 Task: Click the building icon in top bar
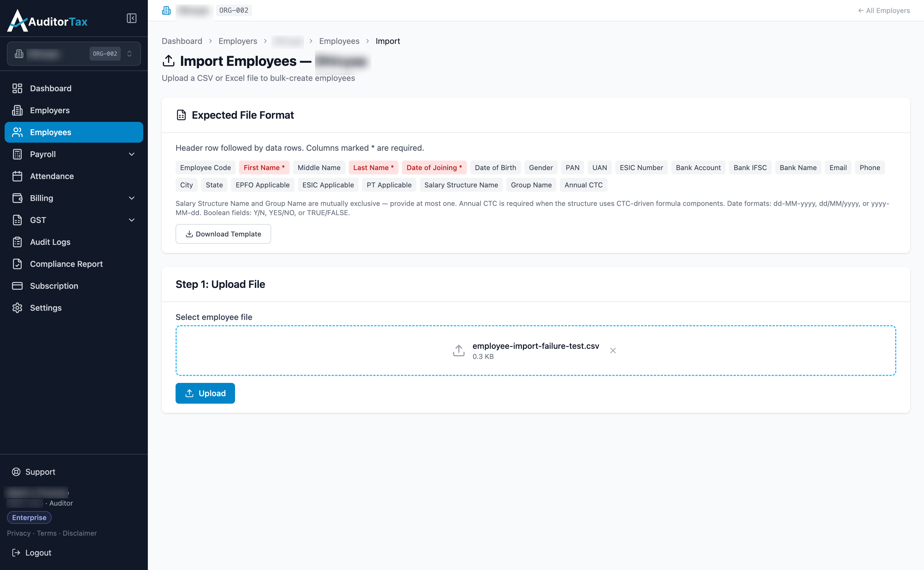point(166,10)
